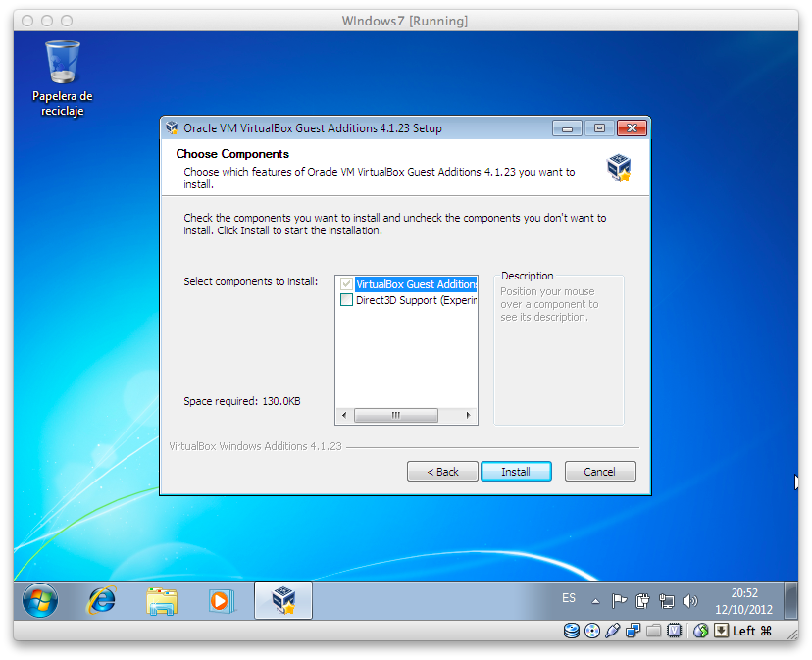Launch Windows Media Player from the taskbar

(x=222, y=601)
